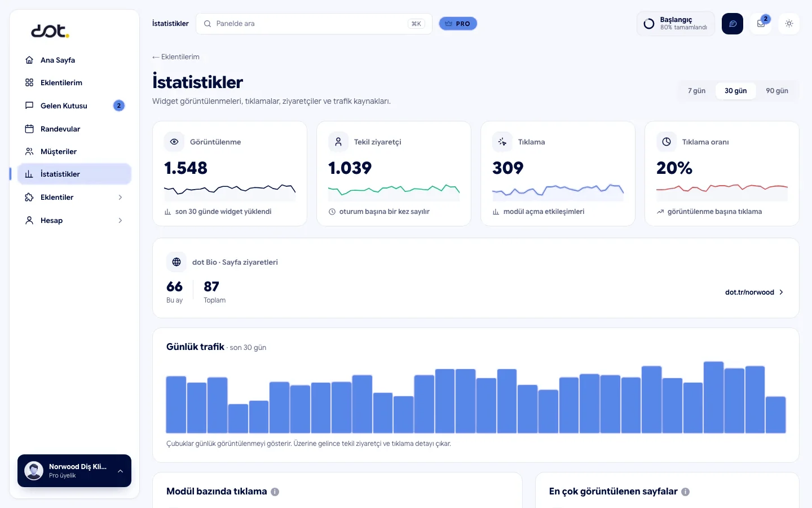Go to İstatistikler sidebar item
The height and width of the screenshot is (508, 812).
[x=74, y=174]
